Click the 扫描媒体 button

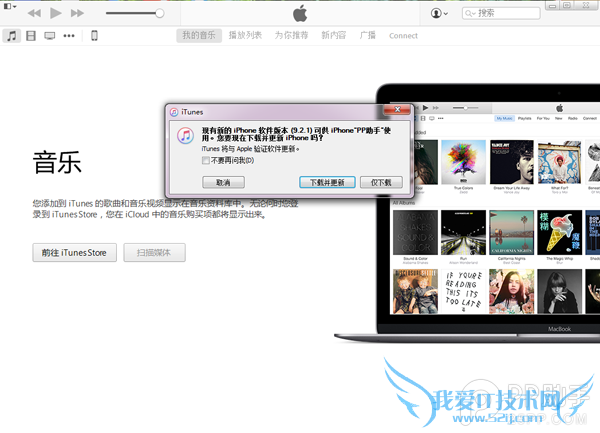(x=154, y=253)
